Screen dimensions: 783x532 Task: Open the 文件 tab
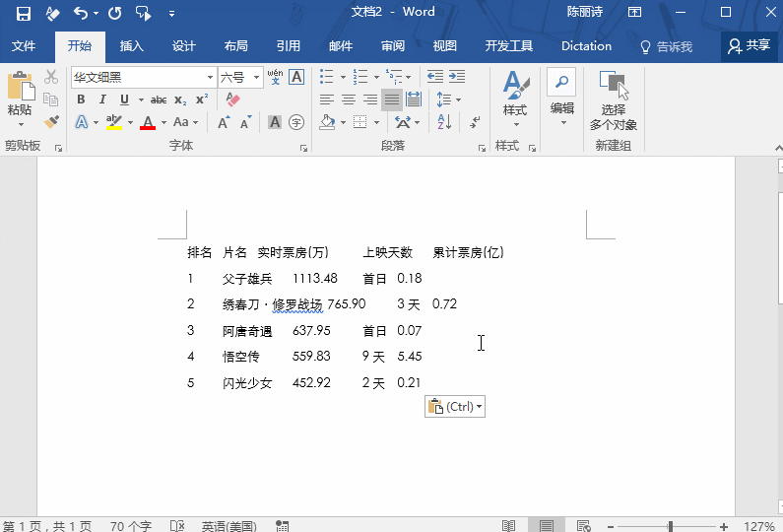[24, 46]
